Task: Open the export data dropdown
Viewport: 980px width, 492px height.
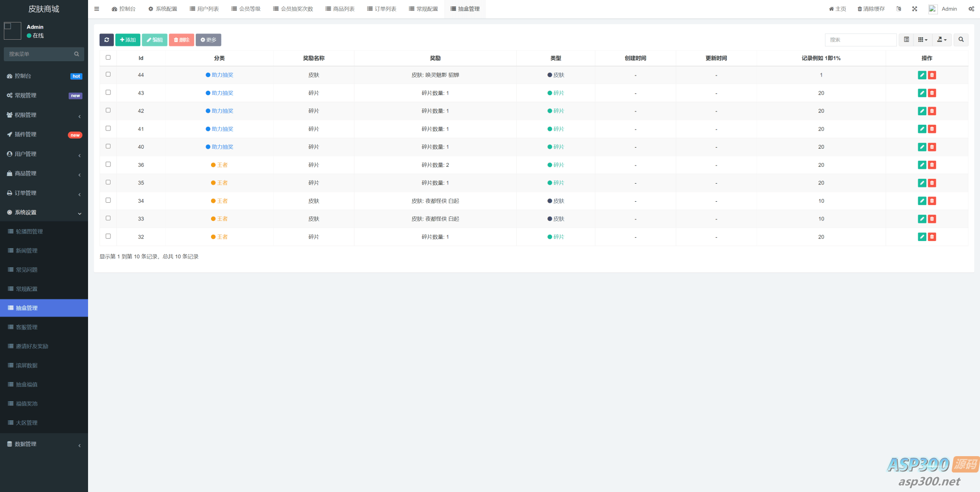Action: coord(941,40)
